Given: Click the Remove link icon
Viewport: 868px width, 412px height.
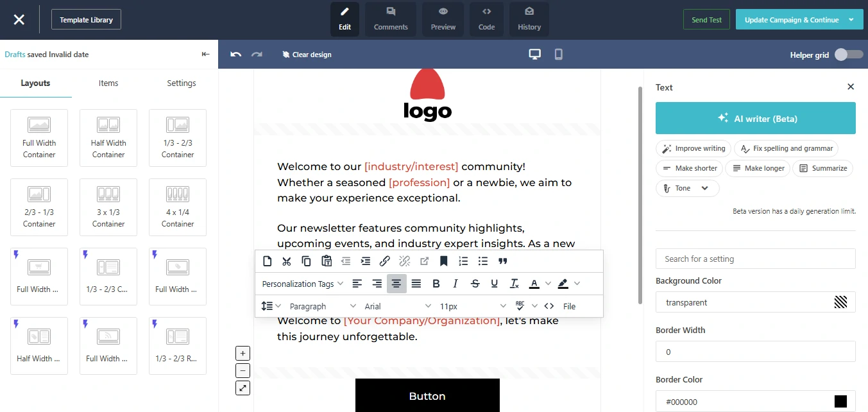Looking at the screenshot, I should click(404, 261).
